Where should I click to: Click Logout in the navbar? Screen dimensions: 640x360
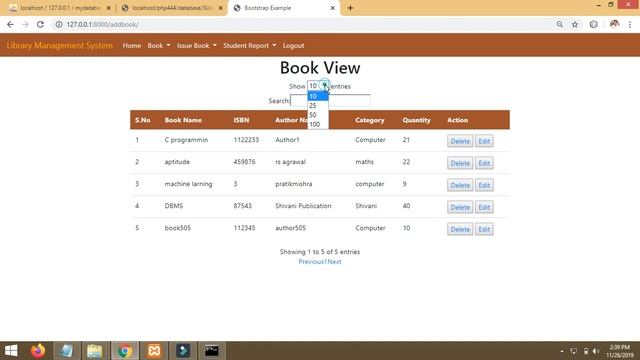click(x=293, y=46)
